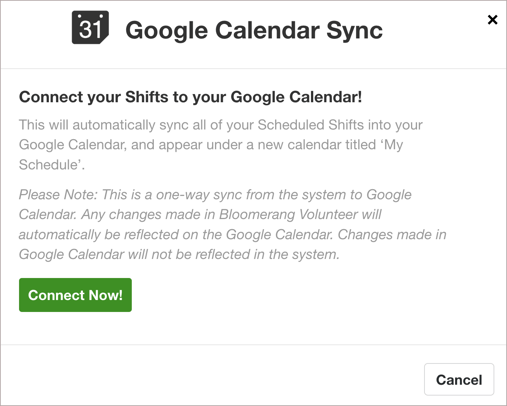
Task: Click the word 'Sync' in the dialog title
Action: (354, 31)
